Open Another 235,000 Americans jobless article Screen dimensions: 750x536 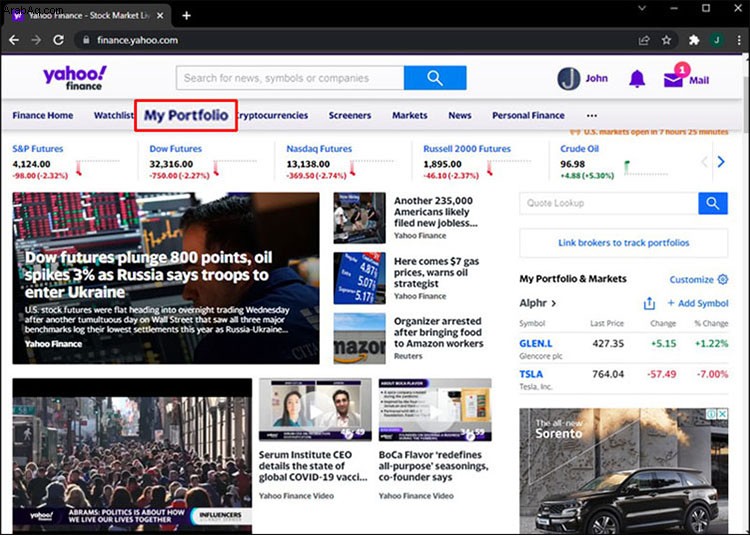tap(435, 212)
